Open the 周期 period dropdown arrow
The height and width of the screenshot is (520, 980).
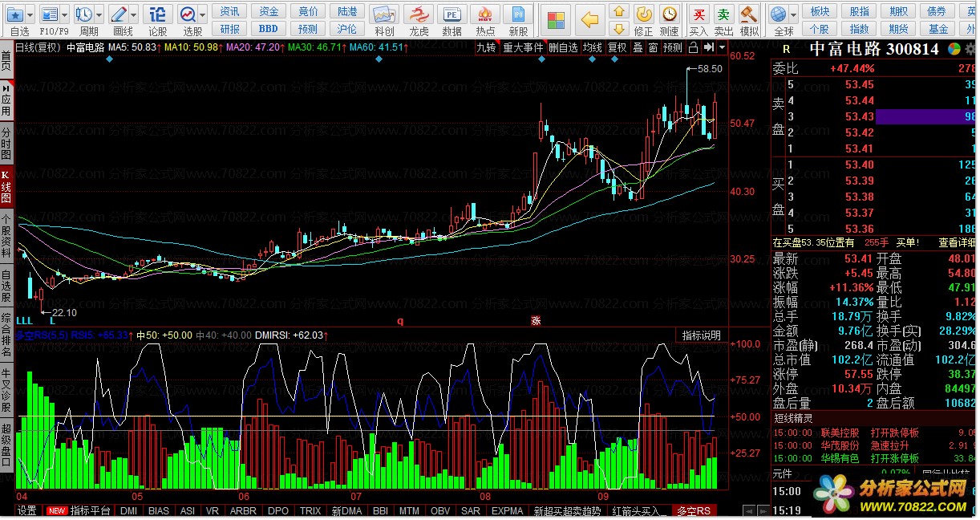click(x=99, y=14)
